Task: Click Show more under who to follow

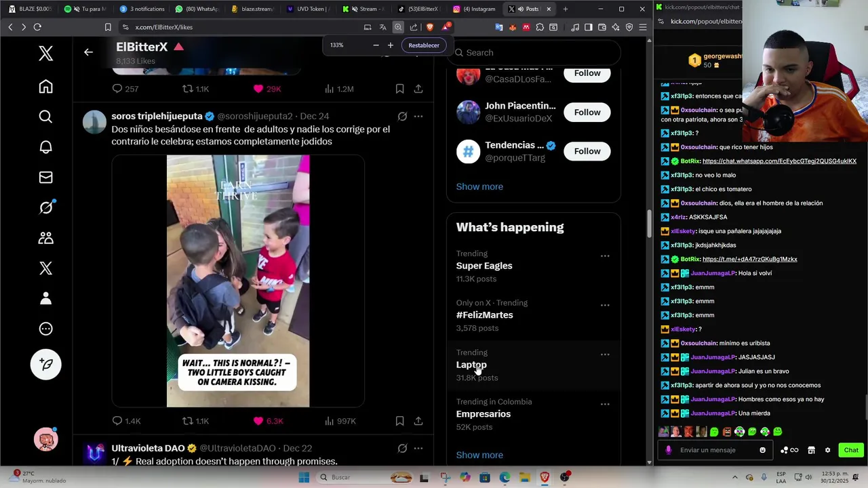Action: pyautogui.click(x=479, y=186)
